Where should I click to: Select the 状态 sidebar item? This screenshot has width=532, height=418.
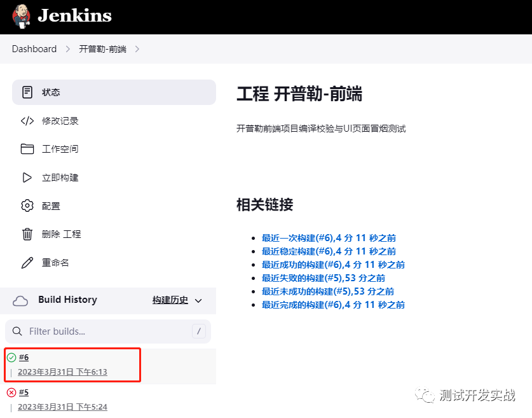[114, 92]
